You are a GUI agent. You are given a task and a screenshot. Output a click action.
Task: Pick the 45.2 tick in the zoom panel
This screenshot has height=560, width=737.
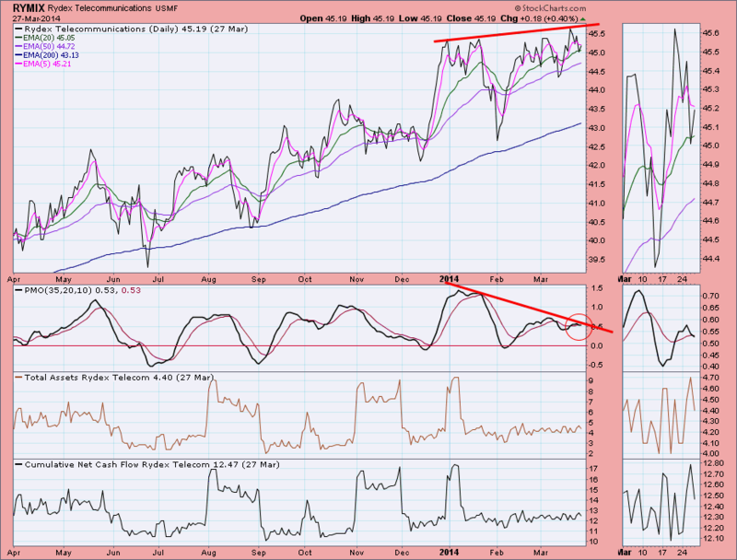tap(709, 109)
